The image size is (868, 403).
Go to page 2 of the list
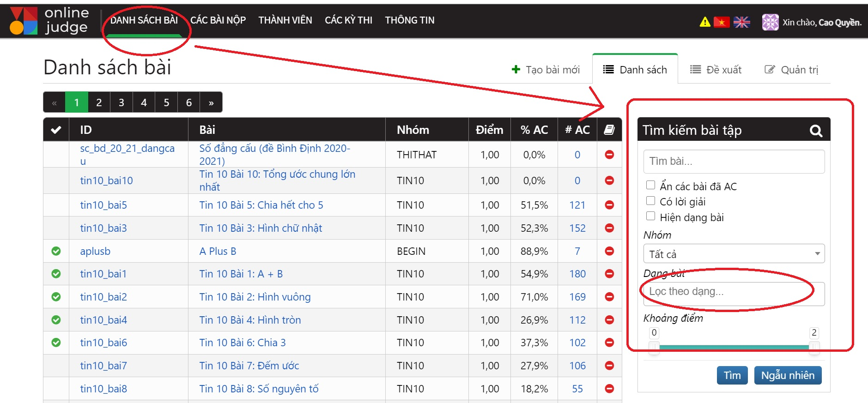tap(99, 102)
